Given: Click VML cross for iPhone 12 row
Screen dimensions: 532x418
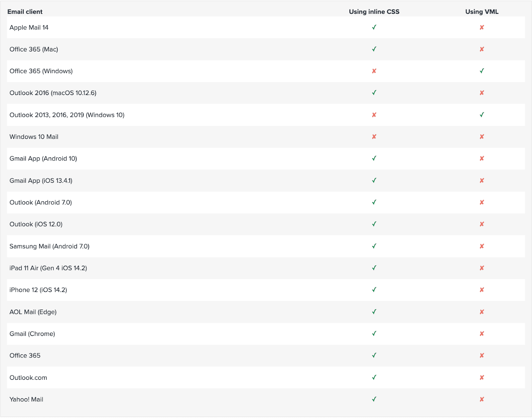Looking at the screenshot, I should pos(482,290).
